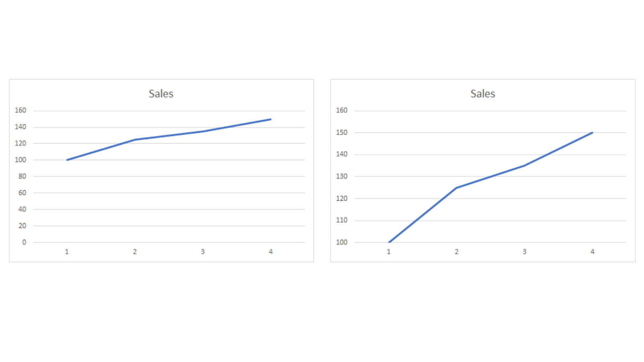Select category label 2 under right chart
The image size is (644, 362).
456,252
